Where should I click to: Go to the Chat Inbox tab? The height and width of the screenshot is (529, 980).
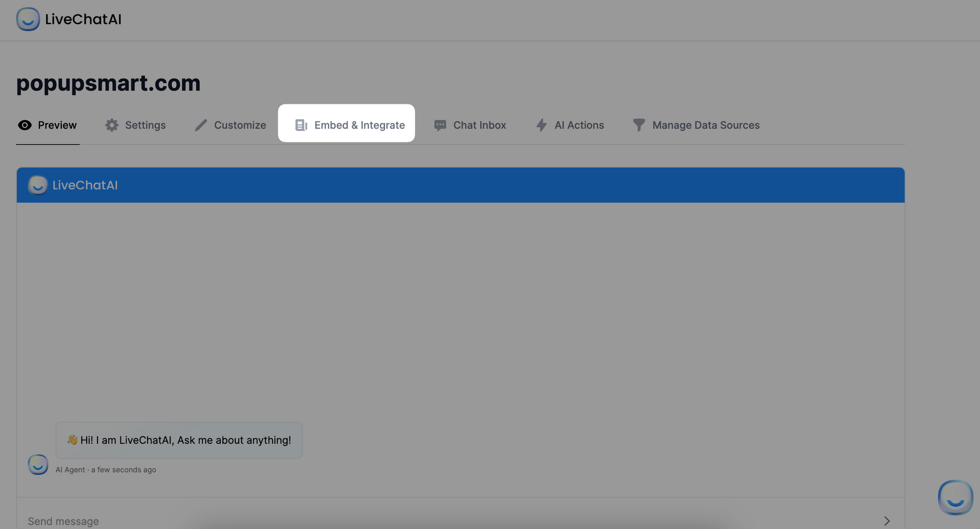470,125
